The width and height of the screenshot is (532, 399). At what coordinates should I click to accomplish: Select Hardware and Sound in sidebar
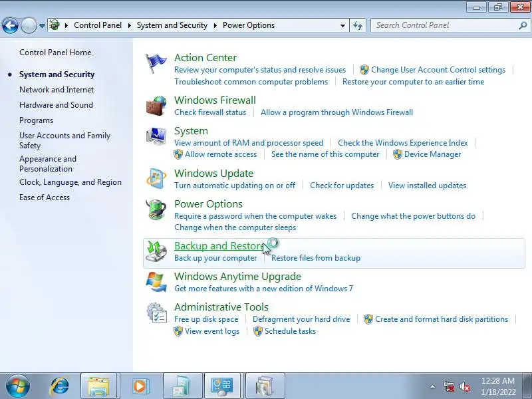(56, 105)
